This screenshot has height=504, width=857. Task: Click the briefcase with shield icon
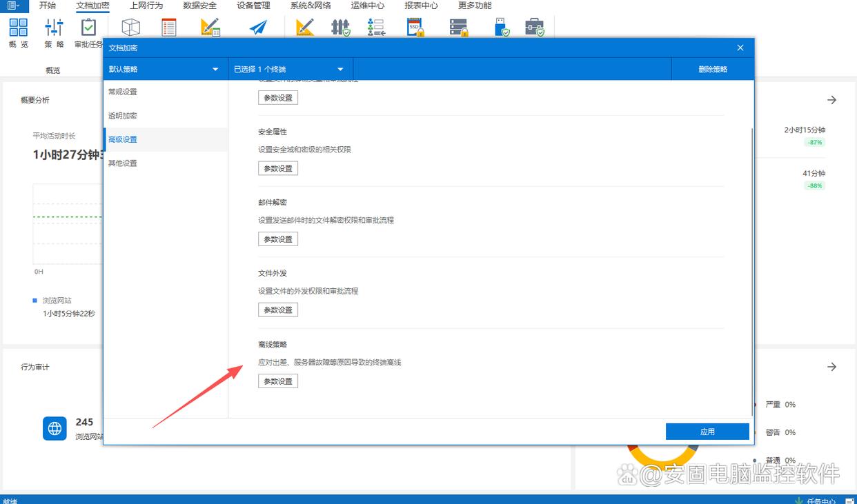click(534, 28)
